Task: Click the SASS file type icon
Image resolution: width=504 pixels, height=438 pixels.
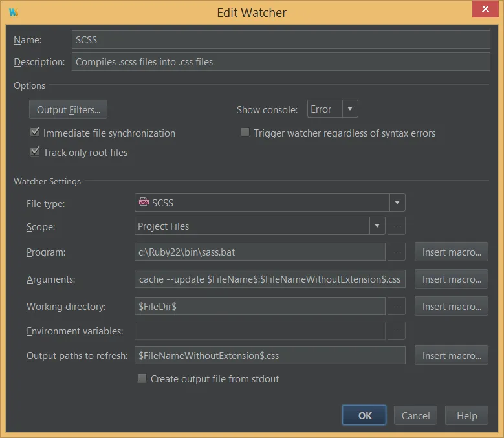Action: click(144, 202)
